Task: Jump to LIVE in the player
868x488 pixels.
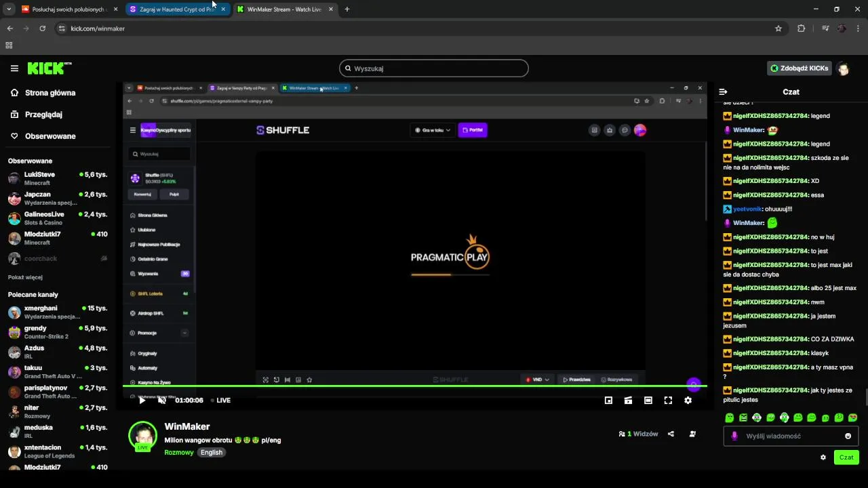Action: click(x=220, y=401)
